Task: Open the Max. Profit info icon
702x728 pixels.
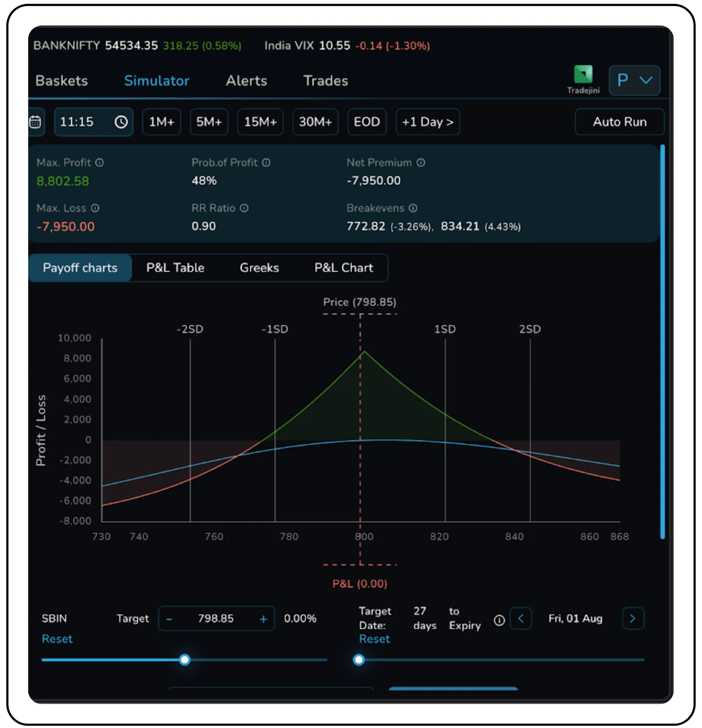Action: tap(99, 163)
